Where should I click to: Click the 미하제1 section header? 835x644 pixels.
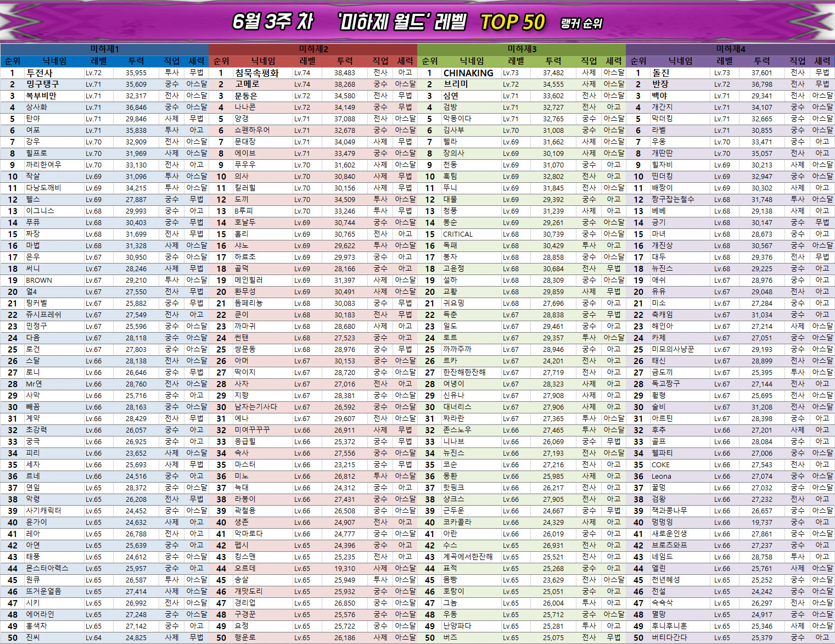tap(104, 49)
